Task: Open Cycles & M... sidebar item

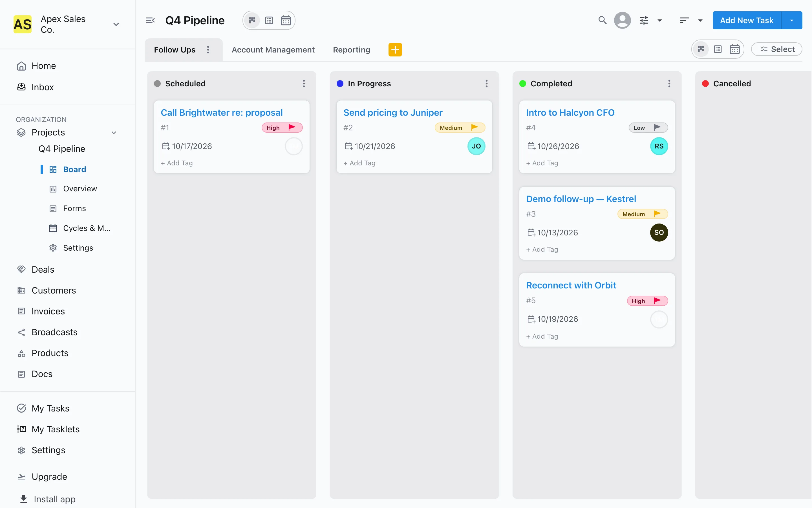Action: point(87,228)
